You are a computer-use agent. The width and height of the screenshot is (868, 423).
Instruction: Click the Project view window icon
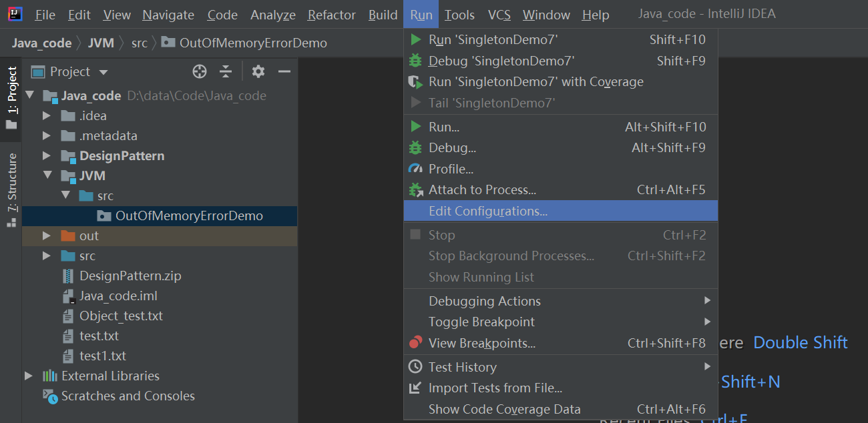[x=38, y=71]
